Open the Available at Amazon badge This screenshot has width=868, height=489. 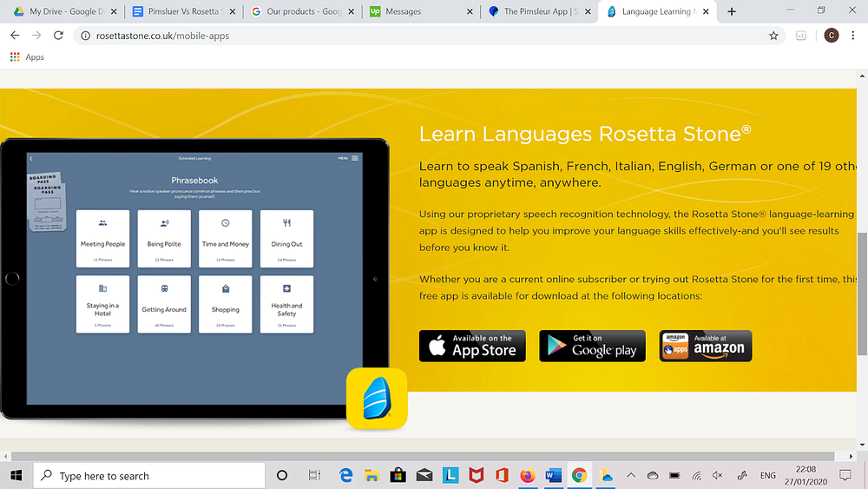(x=705, y=346)
